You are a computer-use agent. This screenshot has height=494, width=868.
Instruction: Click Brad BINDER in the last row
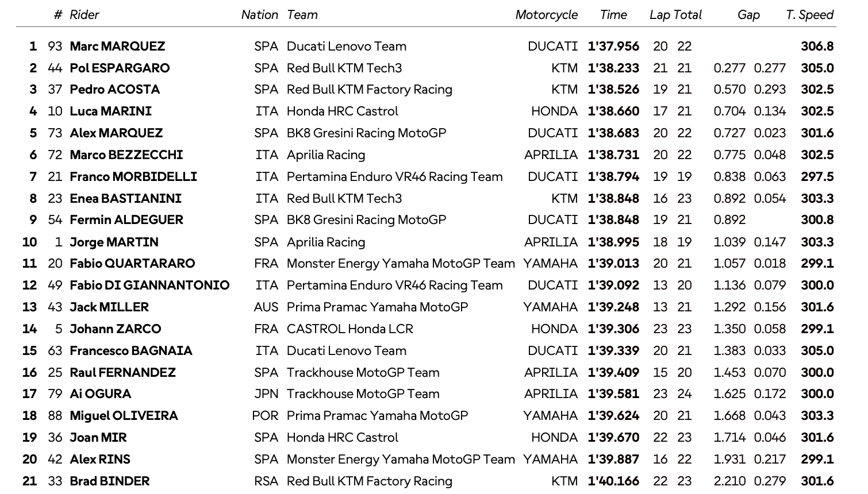(x=109, y=481)
